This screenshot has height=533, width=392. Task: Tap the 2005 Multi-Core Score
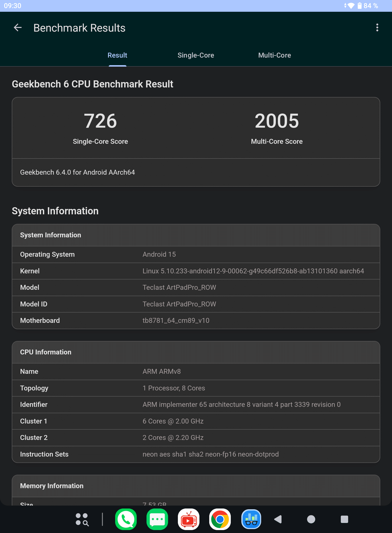277,121
